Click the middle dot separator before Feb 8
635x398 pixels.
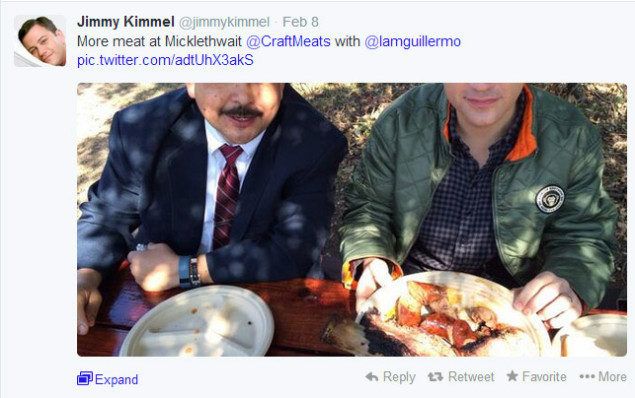point(276,22)
